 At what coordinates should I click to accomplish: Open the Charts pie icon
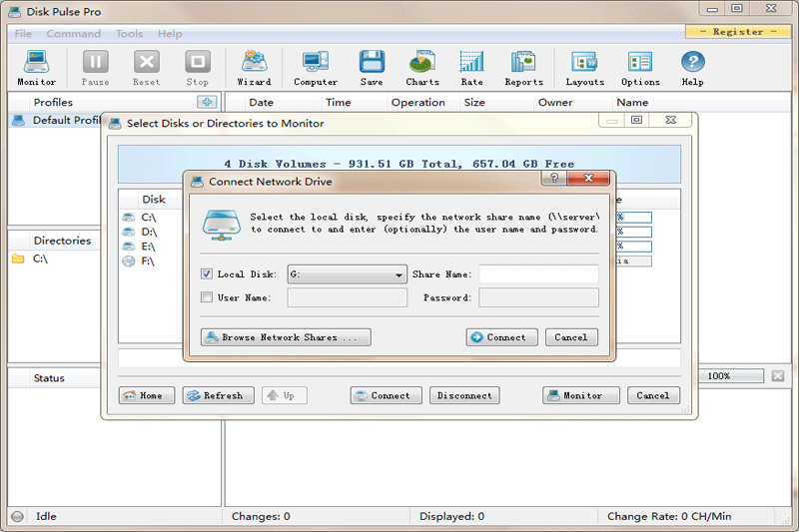[422, 68]
